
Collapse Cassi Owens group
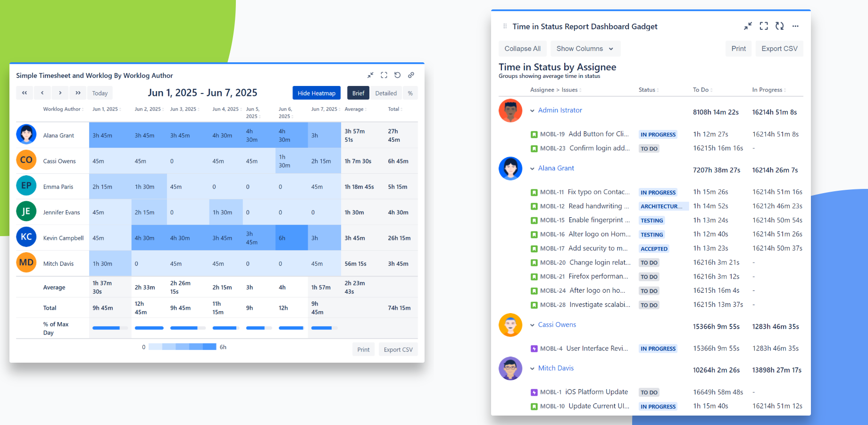532,325
